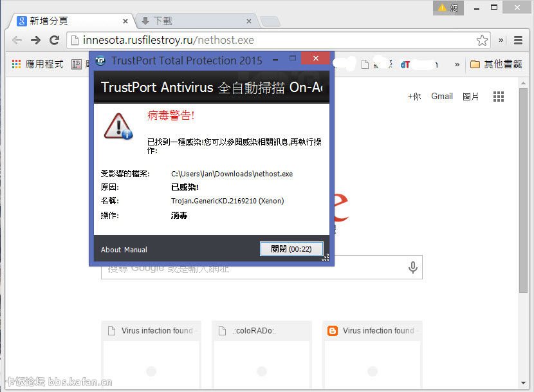Click the TrustPort logo in the dialog title bar
The image size is (534, 392).
100,61
